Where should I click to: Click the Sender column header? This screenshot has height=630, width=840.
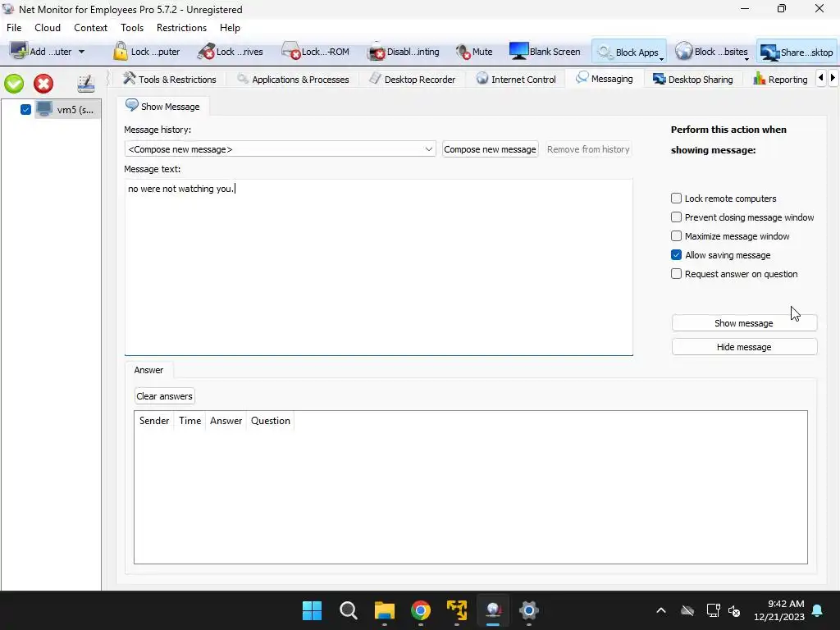point(153,421)
